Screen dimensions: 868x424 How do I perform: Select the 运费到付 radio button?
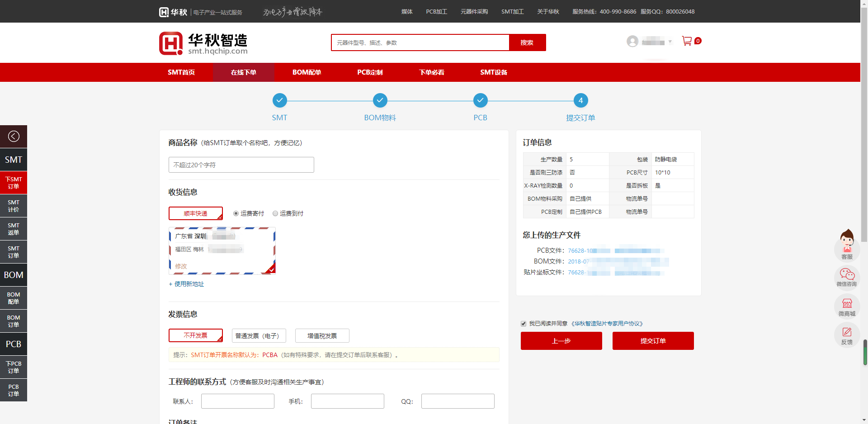(x=275, y=213)
